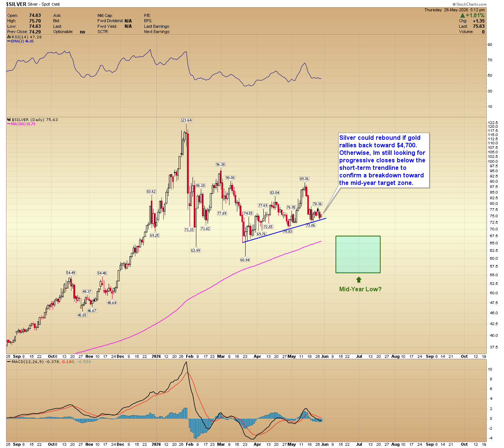Screen dimensions: 504x448
Task: Click the green up-triangle beside +1.81%
Action: 462,15
